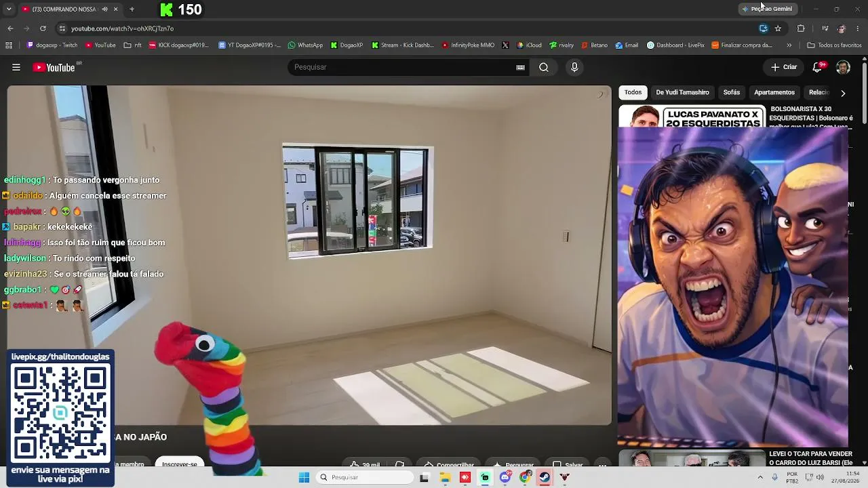Open the YouTube bookmark in bookmarks bar
This screenshot has height=488, width=868.
pos(100,45)
